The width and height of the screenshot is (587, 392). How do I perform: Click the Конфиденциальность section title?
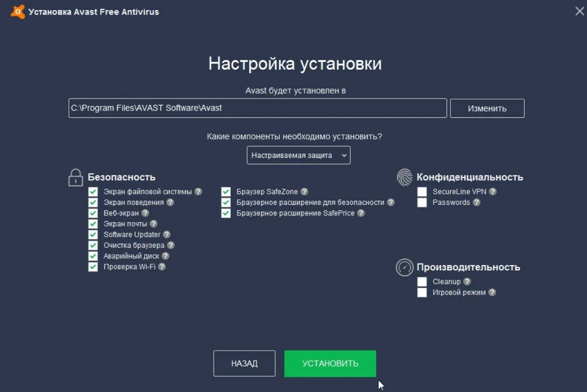470,177
